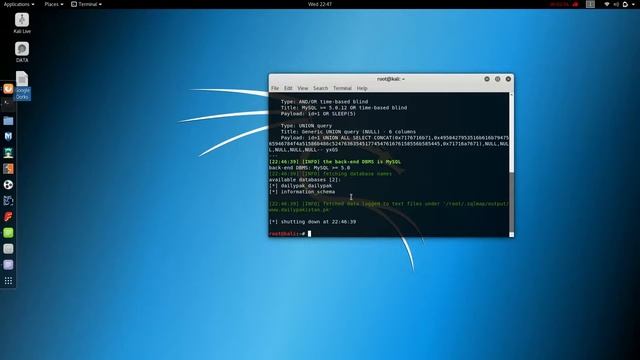Click 'Type: AND/OR time-based blind' line
This screenshot has width=640, height=360.
point(324,102)
